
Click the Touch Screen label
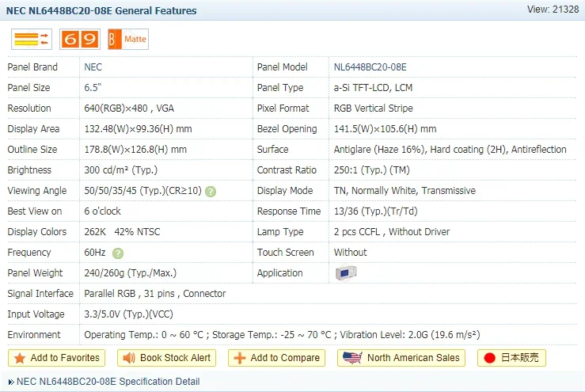(286, 253)
